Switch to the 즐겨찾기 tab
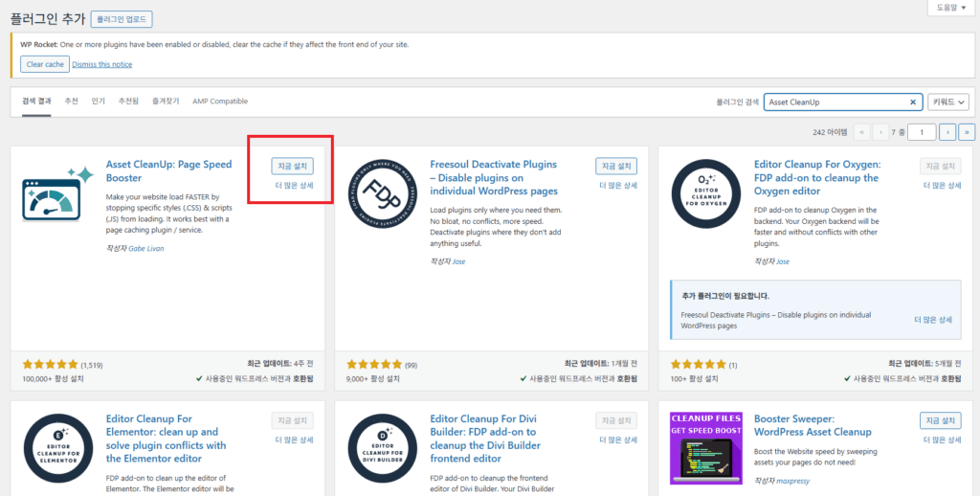The width and height of the screenshot is (980, 496). coord(166,101)
